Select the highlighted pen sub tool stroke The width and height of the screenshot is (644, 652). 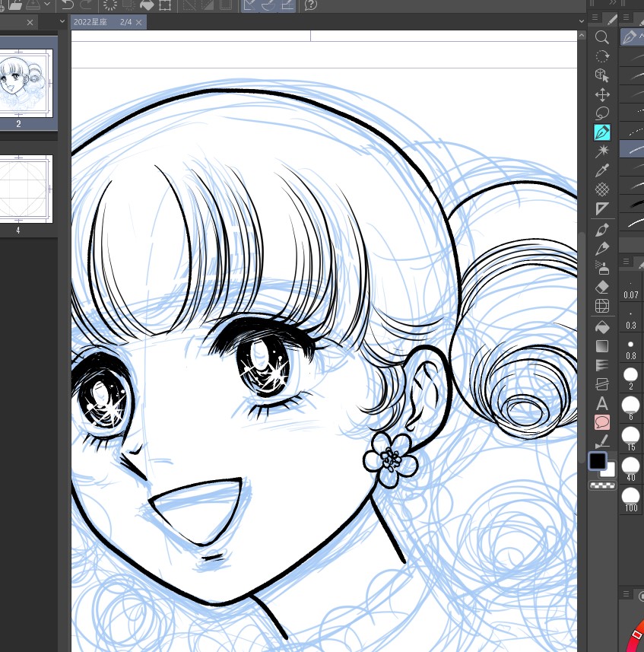632,149
